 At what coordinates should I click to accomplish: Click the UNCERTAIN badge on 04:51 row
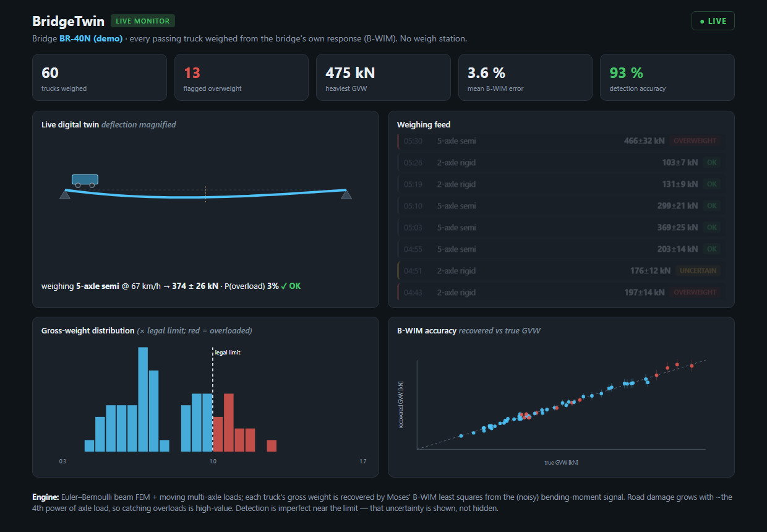click(x=698, y=271)
